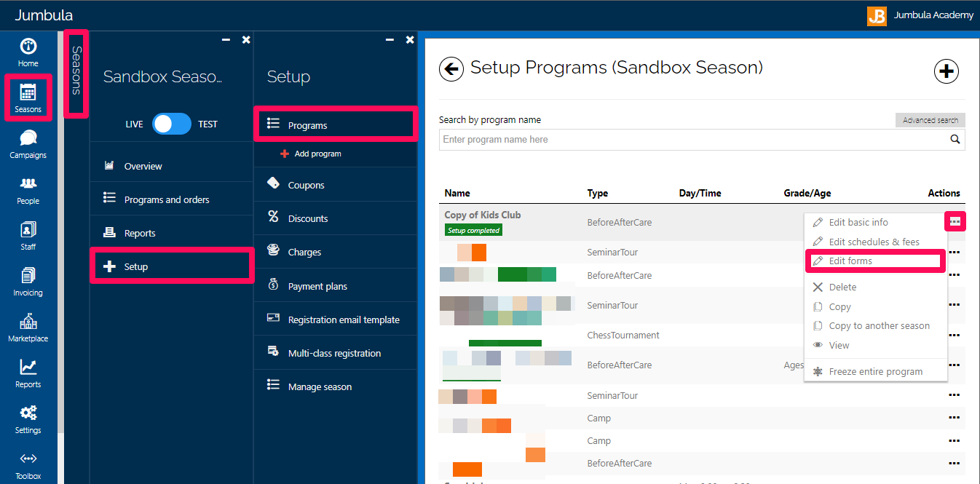This screenshot has height=484, width=980.
Task: Click the Type column header
Action: [x=598, y=193]
